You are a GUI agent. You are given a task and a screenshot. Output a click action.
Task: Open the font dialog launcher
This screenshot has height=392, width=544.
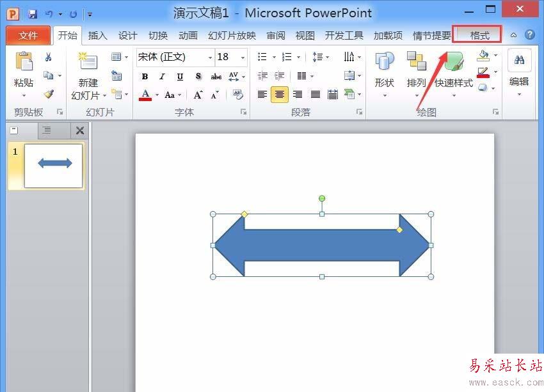[244, 112]
